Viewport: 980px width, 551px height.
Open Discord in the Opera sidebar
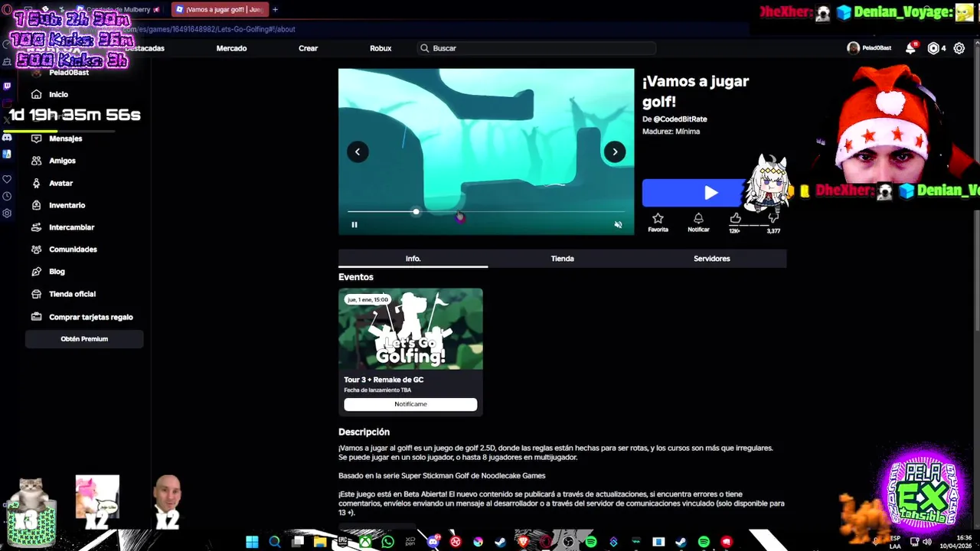pos(7,137)
